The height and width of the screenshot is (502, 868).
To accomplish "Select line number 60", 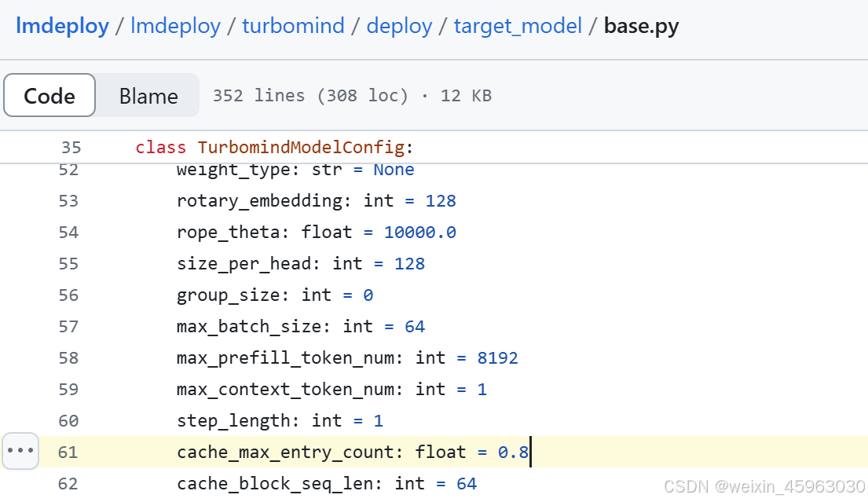I will [x=68, y=421].
